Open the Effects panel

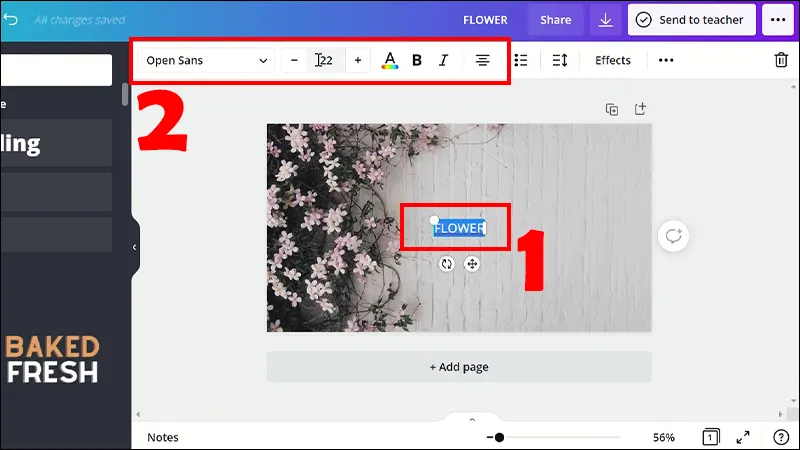pyautogui.click(x=613, y=60)
